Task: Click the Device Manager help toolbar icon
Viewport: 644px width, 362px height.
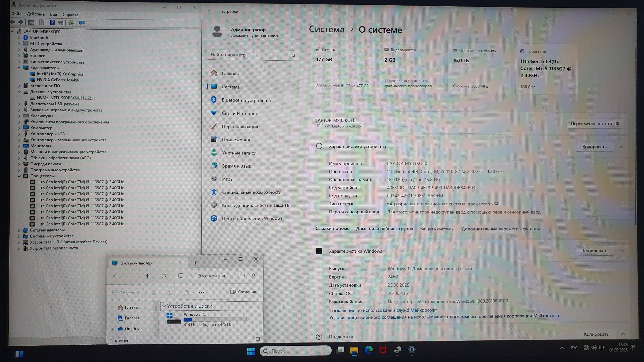Action: pyautogui.click(x=52, y=23)
